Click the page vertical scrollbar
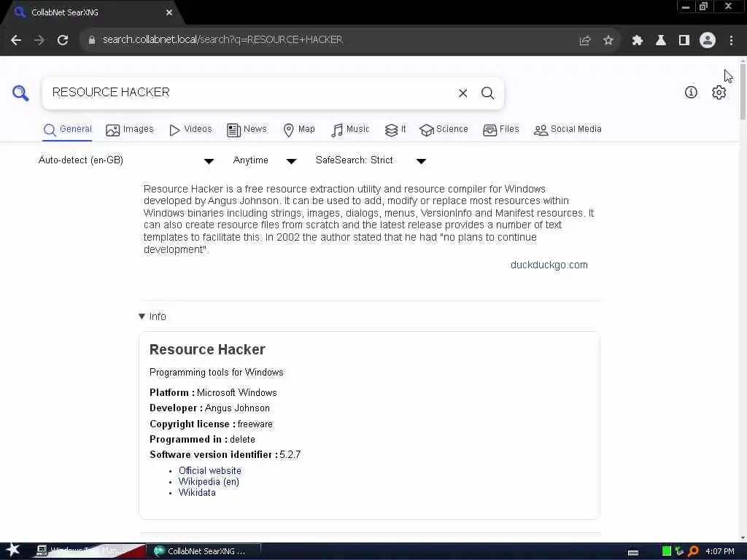This screenshot has height=560, width=747. tap(743, 90)
